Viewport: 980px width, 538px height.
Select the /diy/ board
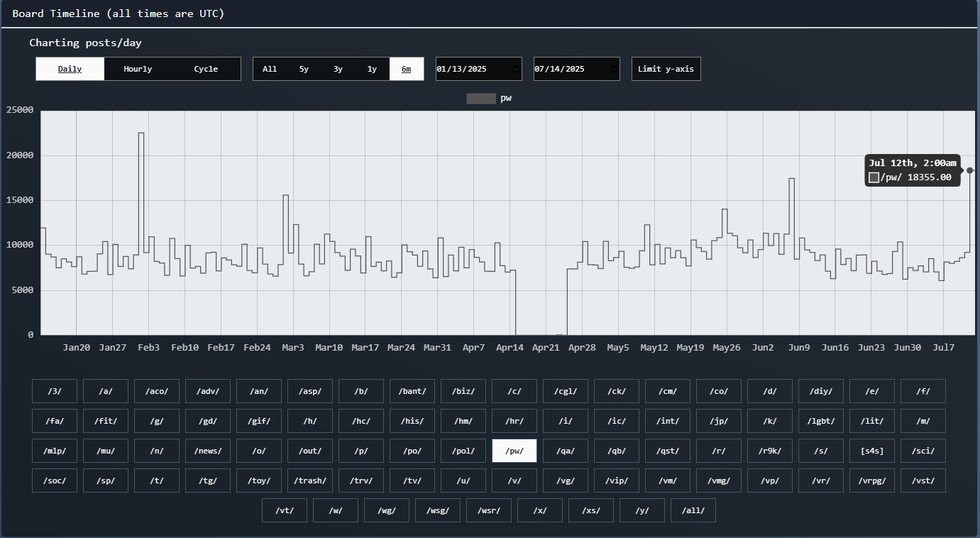click(821, 391)
